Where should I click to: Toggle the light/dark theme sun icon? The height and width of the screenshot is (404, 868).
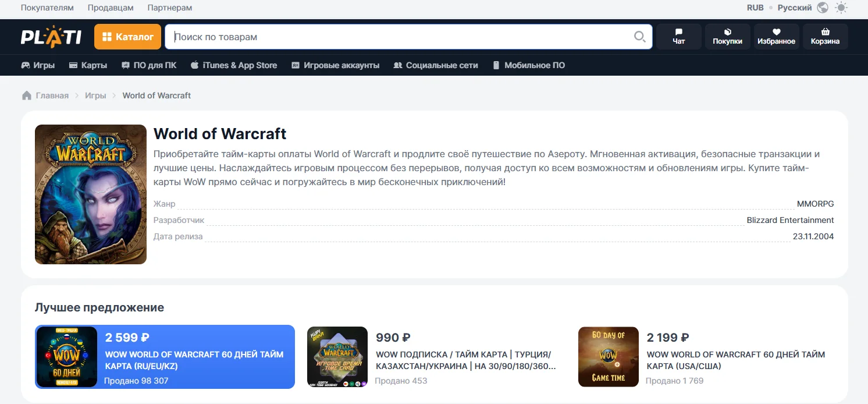tap(841, 8)
